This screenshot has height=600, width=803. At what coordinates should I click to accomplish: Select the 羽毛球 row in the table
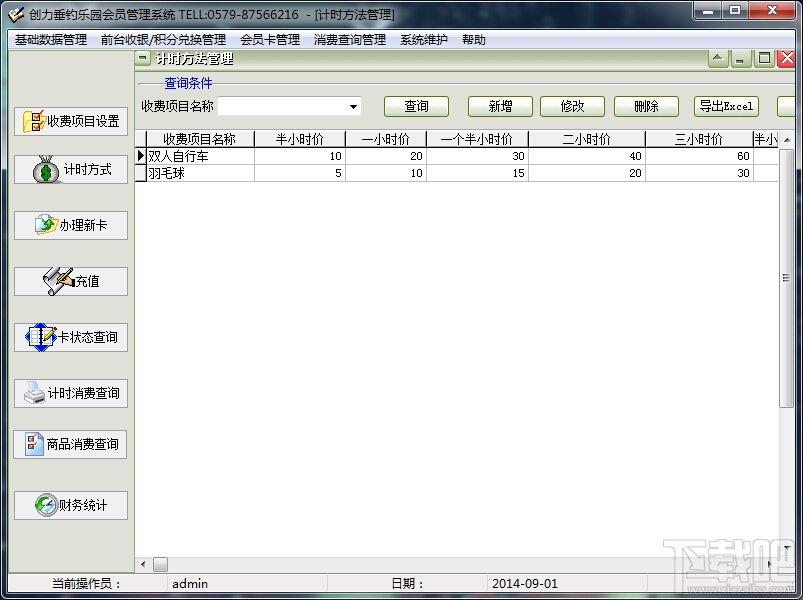pos(200,173)
